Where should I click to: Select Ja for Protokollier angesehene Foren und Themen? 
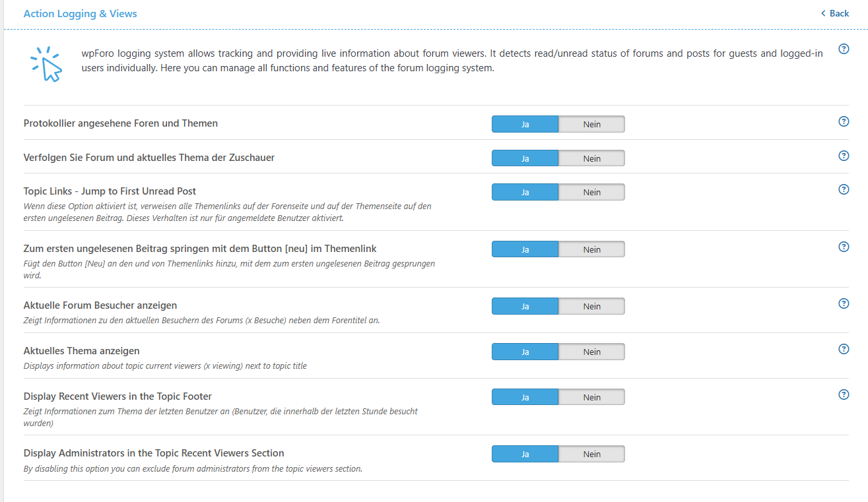click(x=525, y=124)
